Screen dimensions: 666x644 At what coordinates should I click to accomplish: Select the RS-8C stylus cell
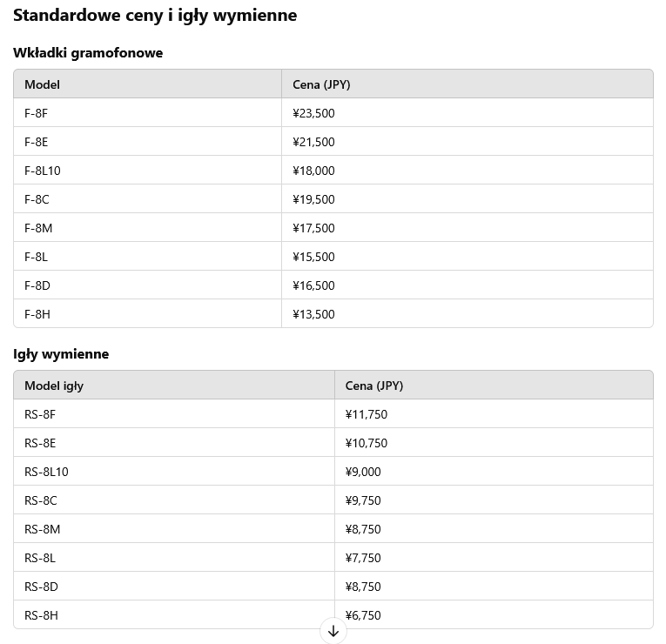coord(41,500)
